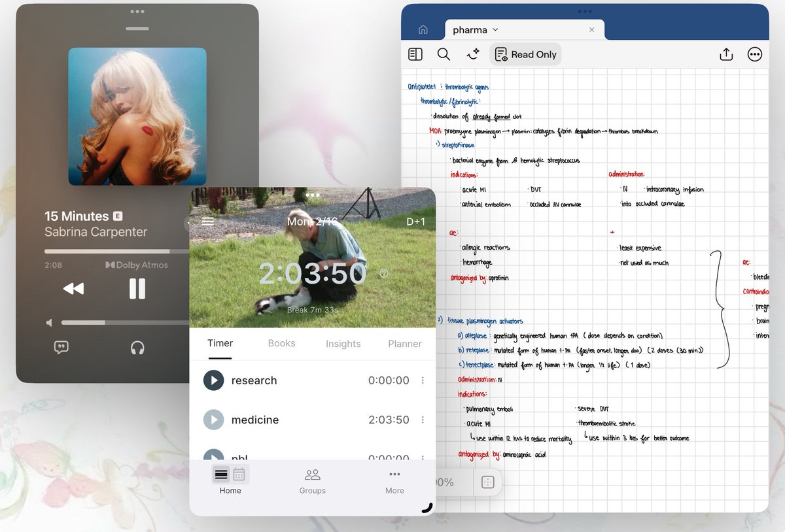Click the 'pulmonary emboli' indication note
This screenshot has height=532, width=785.
[489, 409]
